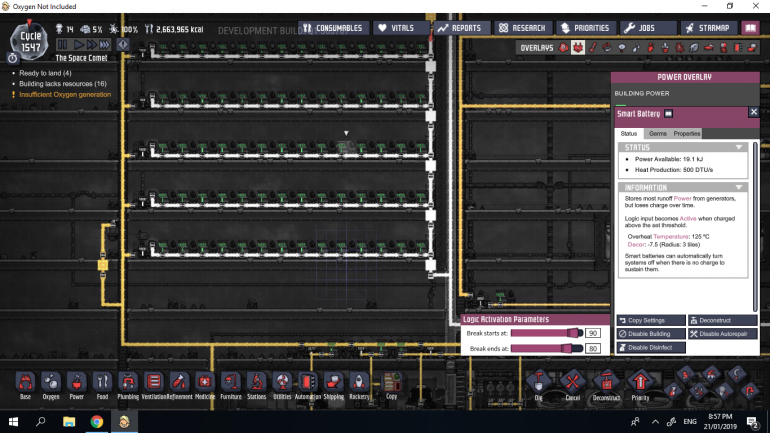Click 'Insufficient Oxygen generation' warning
The height and width of the screenshot is (433, 770).
click(x=65, y=94)
